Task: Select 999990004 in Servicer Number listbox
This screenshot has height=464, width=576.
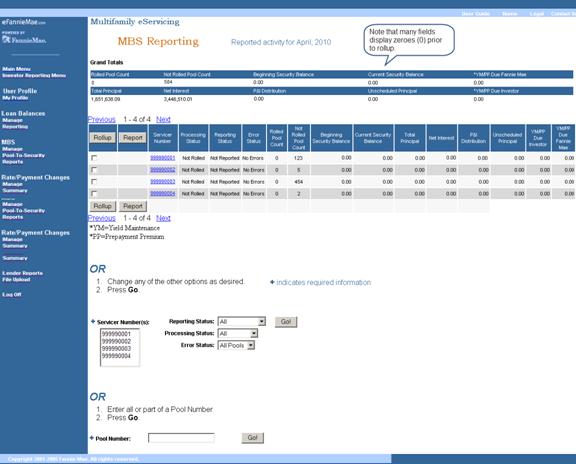Action: (116, 356)
